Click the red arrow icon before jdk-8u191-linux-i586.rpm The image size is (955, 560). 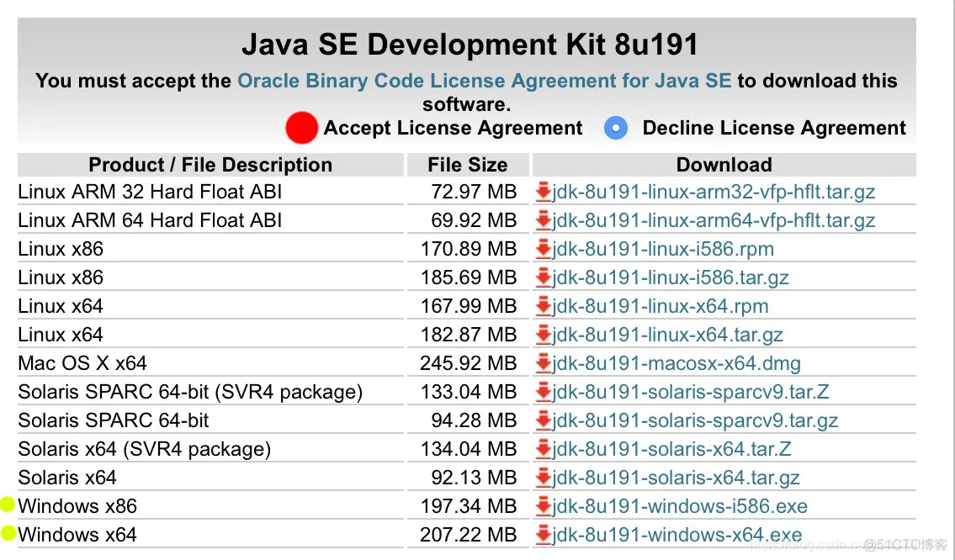point(543,249)
